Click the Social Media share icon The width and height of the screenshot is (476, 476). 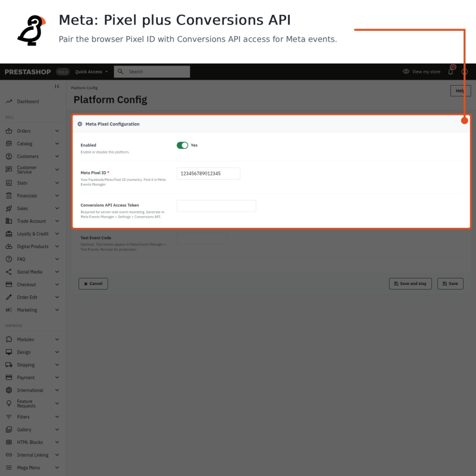(9, 272)
